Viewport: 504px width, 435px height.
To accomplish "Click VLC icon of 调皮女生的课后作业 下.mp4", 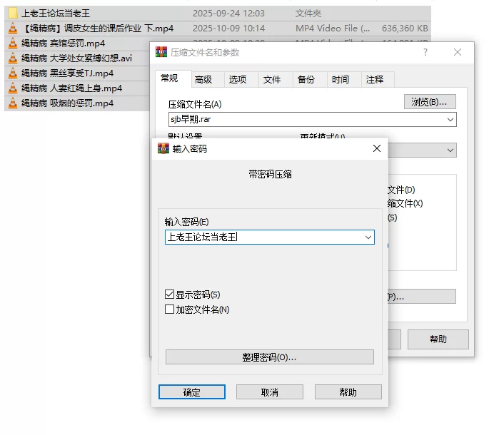I will click(x=13, y=29).
